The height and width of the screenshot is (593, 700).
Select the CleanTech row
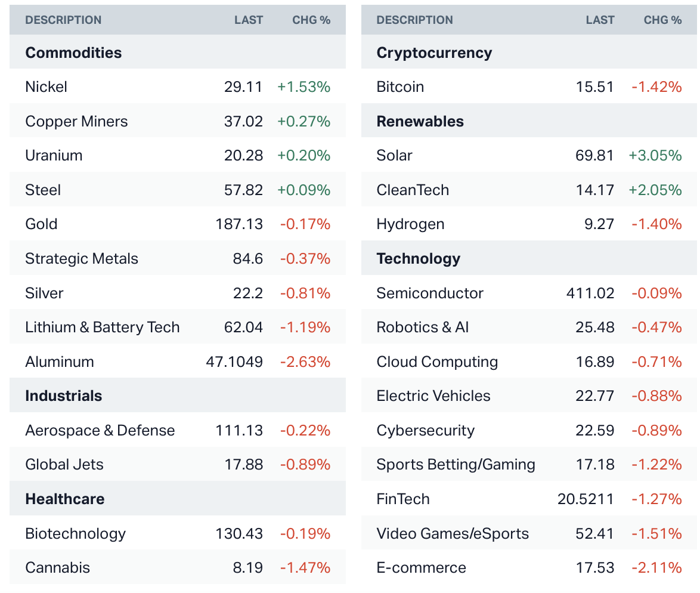pyautogui.click(x=413, y=190)
